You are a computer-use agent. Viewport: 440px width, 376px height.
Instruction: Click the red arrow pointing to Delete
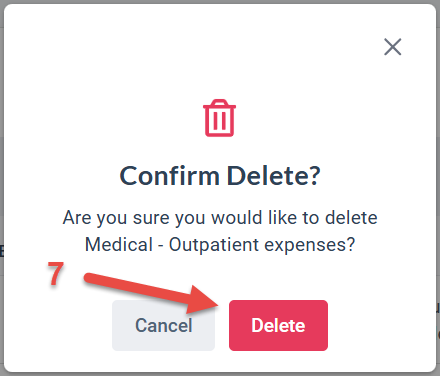click(x=152, y=293)
